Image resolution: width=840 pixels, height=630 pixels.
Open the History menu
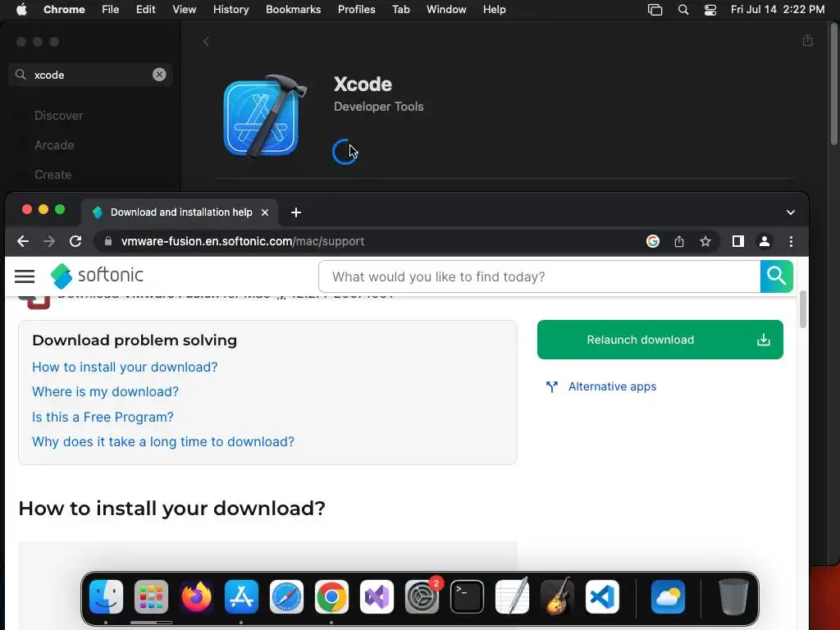point(231,10)
